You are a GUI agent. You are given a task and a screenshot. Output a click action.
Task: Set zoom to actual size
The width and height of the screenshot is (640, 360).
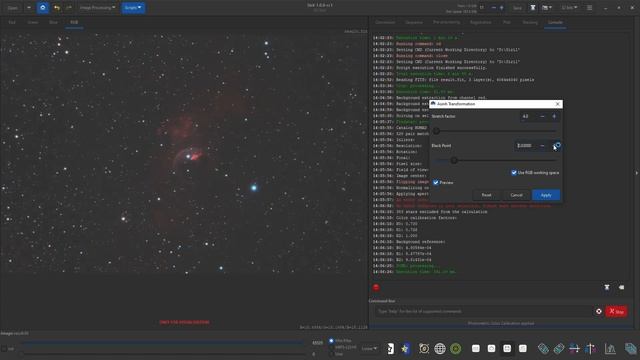click(522, 349)
